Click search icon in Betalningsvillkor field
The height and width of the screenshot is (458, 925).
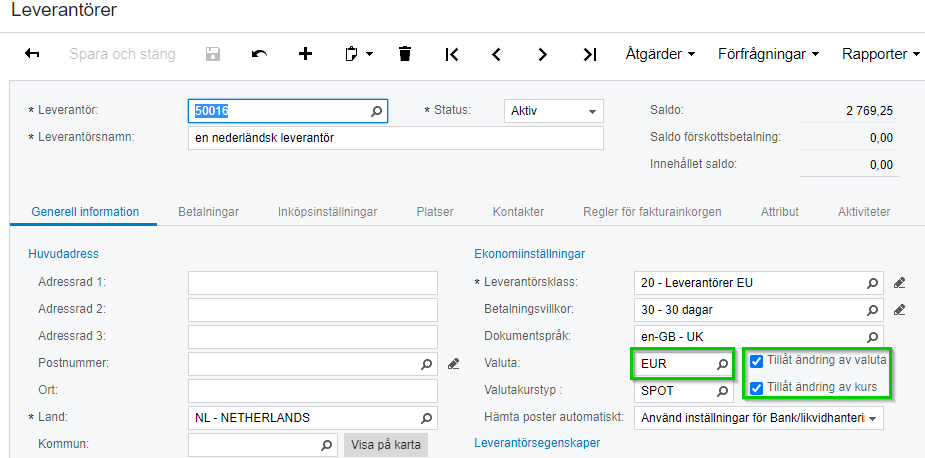[872, 310]
